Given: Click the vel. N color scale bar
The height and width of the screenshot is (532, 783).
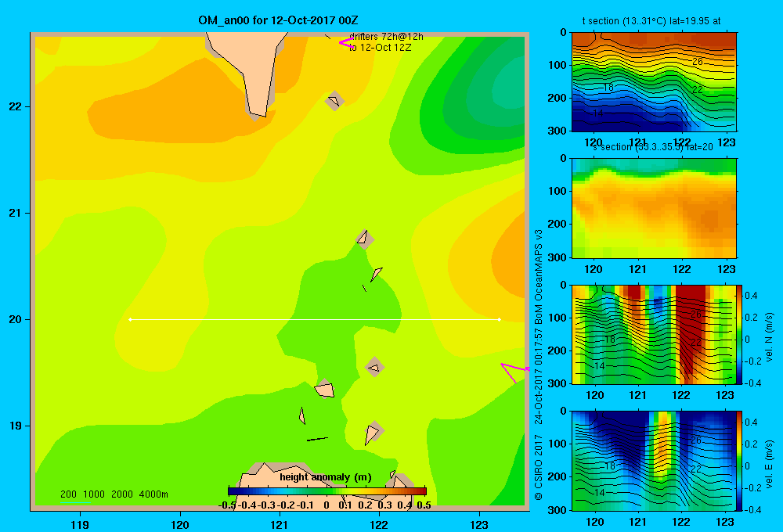Looking at the screenshot, I should pos(740,334).
